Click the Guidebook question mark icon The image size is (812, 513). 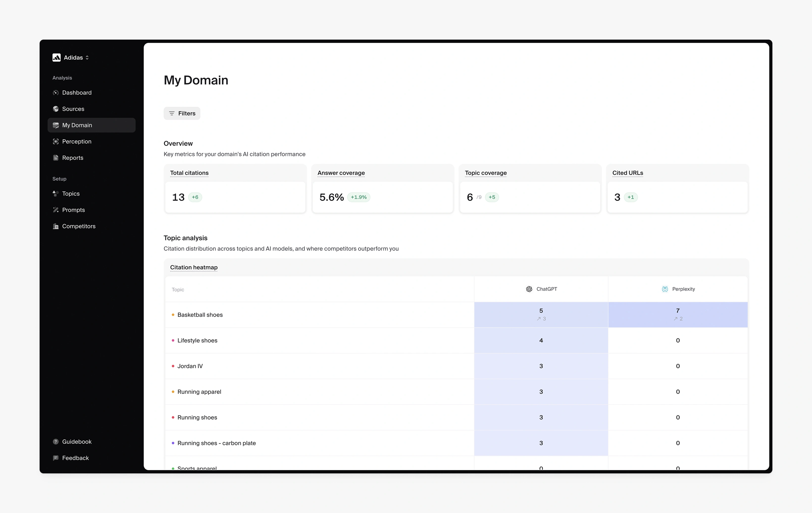[x=56, y=442]
